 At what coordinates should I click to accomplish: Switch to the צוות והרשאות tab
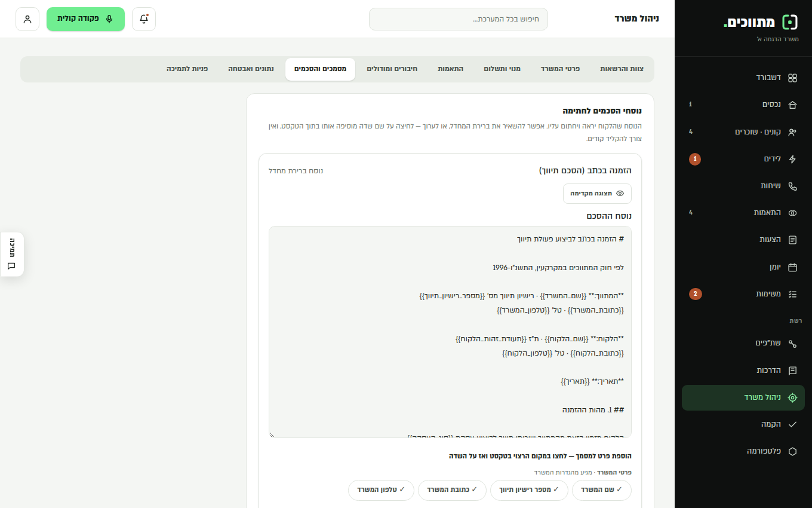click(x=622, y=69)
